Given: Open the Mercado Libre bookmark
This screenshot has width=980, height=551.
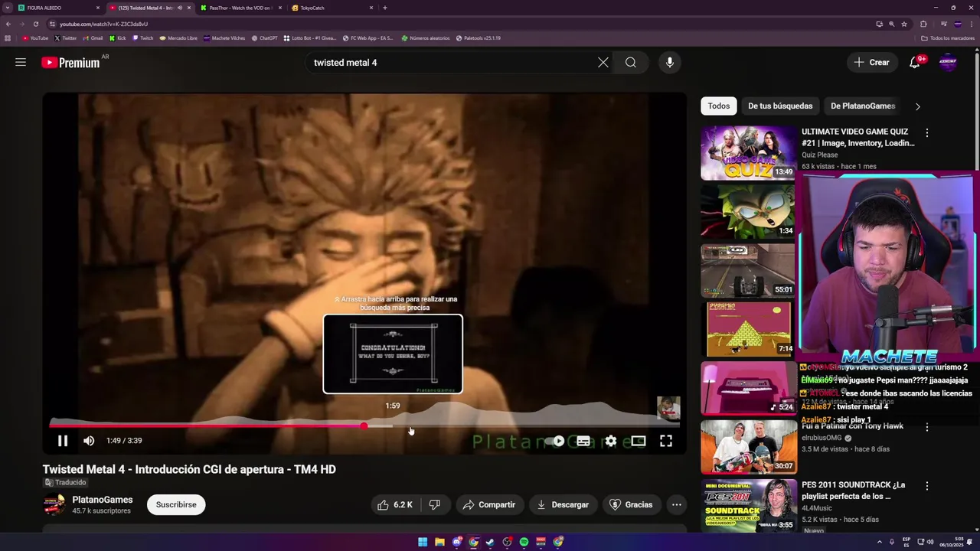Looking at the screenshot, I should (178, 38).
